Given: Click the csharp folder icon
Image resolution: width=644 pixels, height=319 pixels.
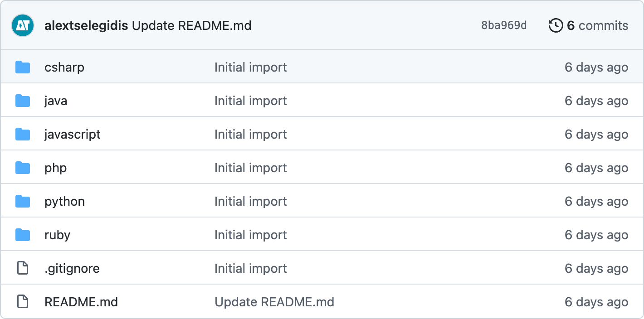Looking at the screenshot, I should (23, 68).
